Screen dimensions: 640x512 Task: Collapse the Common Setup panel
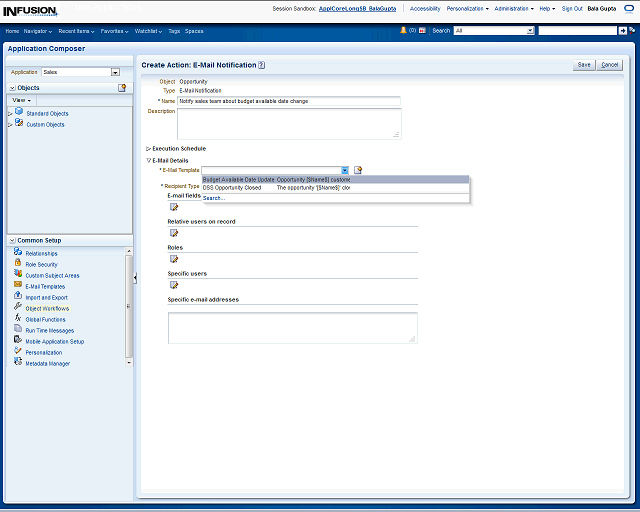click(11, 241)
